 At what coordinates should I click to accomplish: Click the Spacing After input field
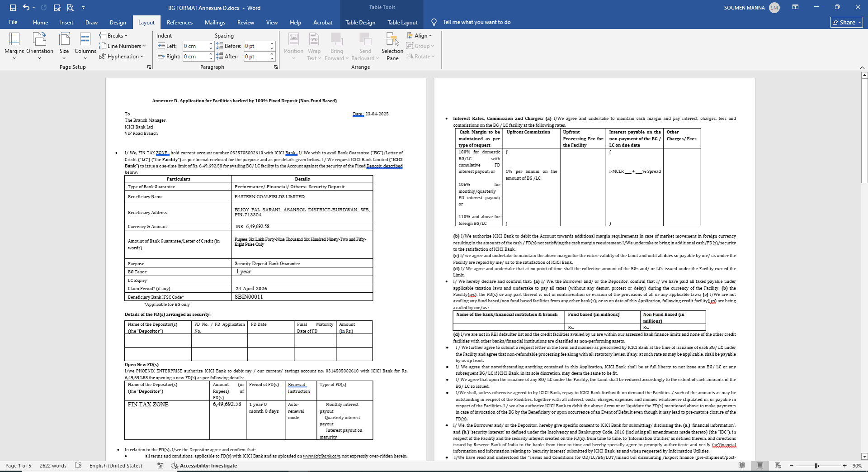point(256,57)
